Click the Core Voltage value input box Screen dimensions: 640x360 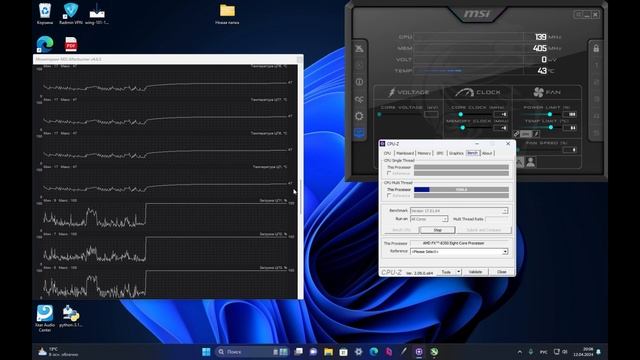click(x=431, y=115)
